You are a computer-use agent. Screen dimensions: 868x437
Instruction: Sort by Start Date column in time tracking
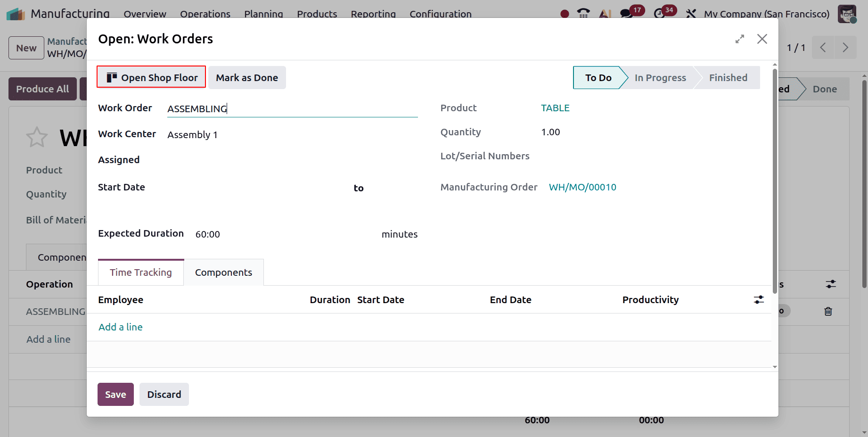[381, 300]
